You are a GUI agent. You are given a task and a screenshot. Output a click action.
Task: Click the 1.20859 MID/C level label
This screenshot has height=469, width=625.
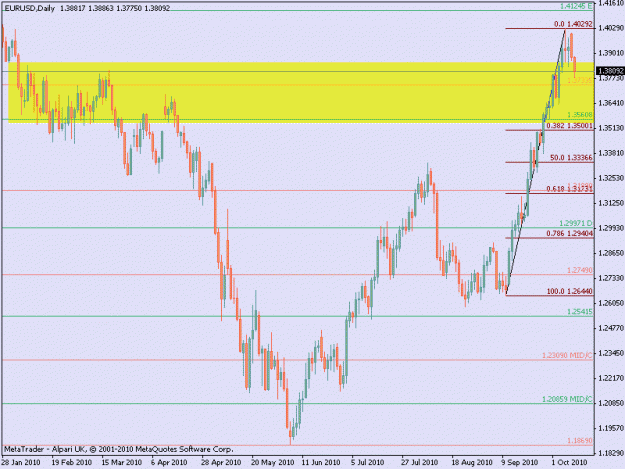click(x=567, y=399)
